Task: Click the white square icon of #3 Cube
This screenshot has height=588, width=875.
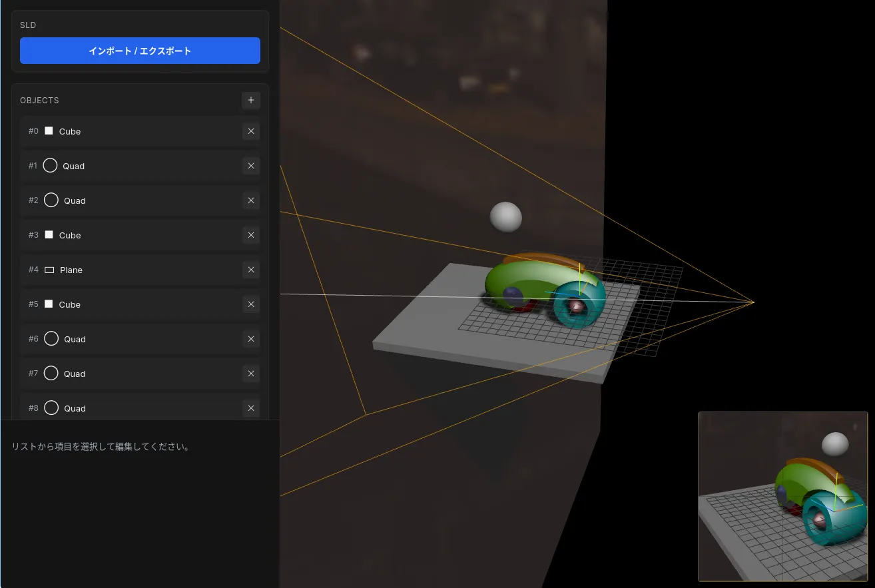Action: coord(49,235)
